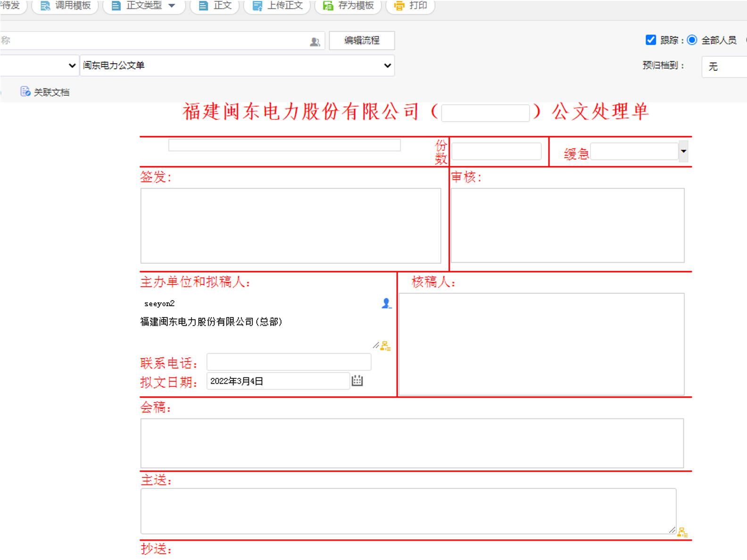Screen dimensions: 747x560
Task: Click the 上传正文 upload icon
Action: click(257, 6)
